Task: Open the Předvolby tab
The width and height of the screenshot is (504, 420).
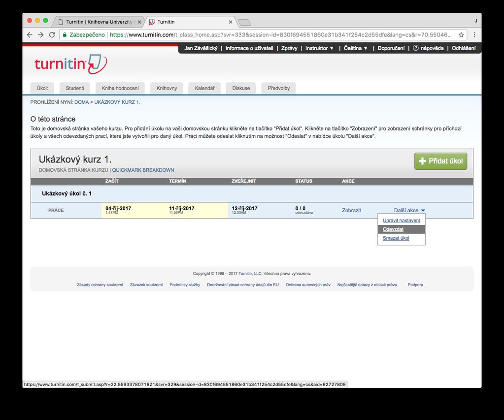Action: 279,88
